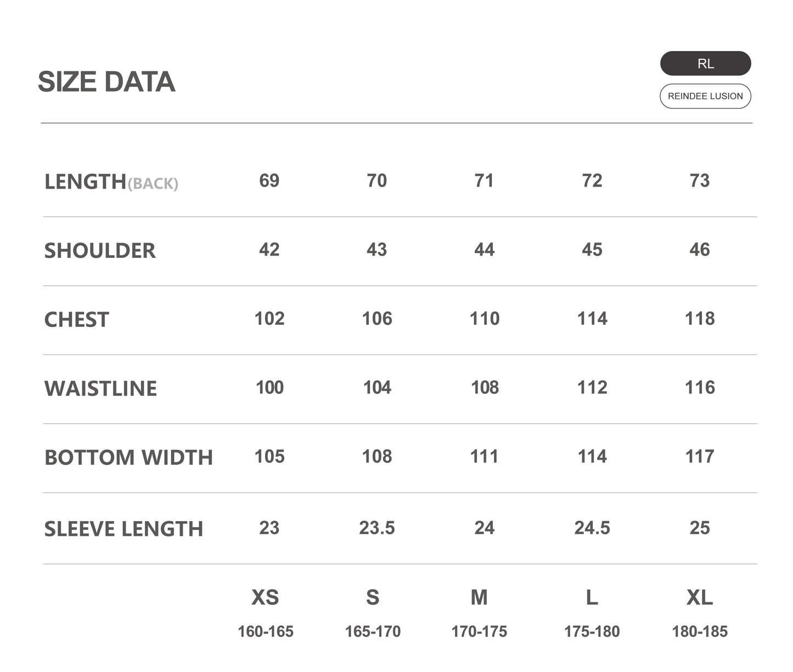This screenshot has width=793, height=672.
Task: Click the SHOULDER row label
Action: (x=100, y=251)
